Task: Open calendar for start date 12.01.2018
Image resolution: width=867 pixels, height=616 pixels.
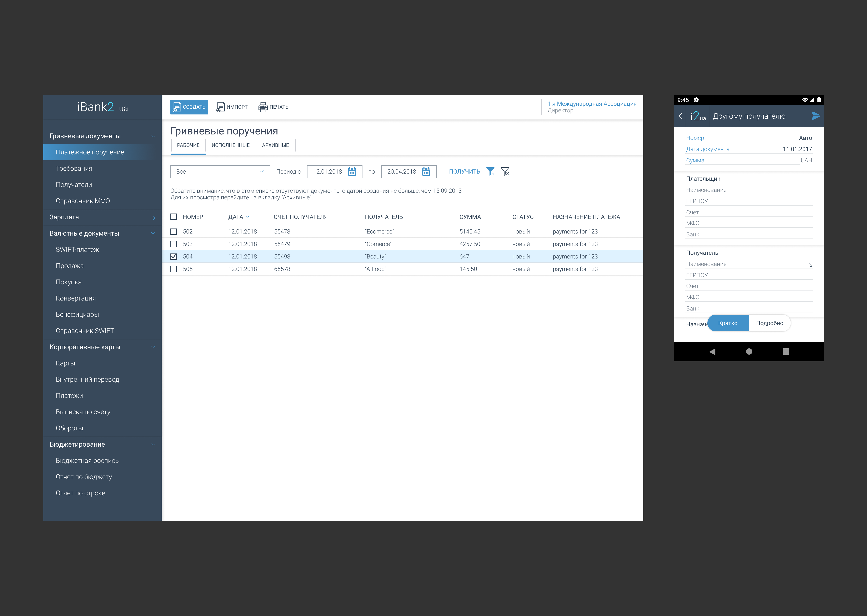Action: 352,171
